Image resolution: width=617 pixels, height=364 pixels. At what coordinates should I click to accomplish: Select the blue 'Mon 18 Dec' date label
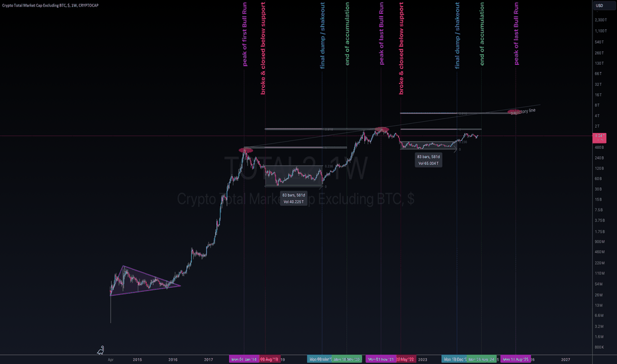455,359
